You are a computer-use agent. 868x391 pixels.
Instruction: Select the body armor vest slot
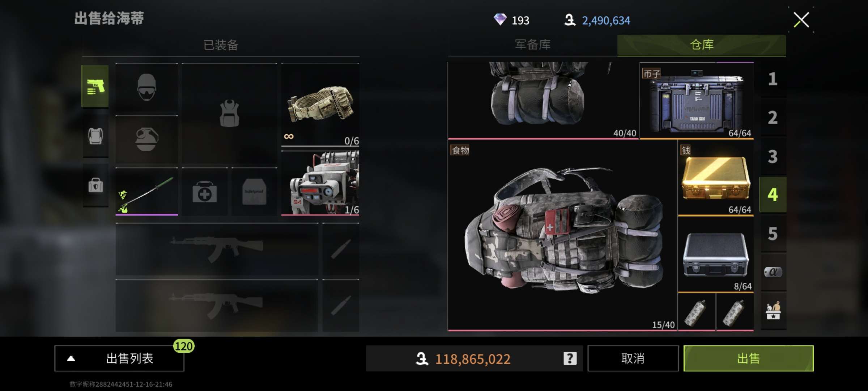coord(229,114)
